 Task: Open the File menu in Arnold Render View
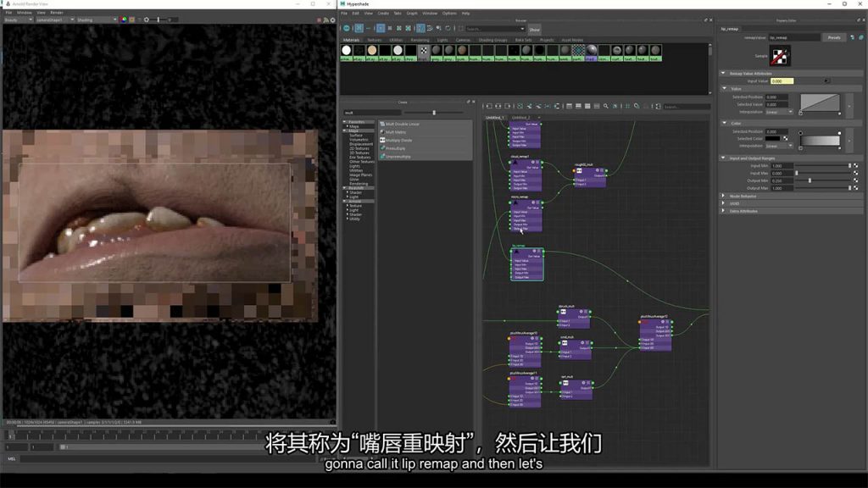point(8,12)
